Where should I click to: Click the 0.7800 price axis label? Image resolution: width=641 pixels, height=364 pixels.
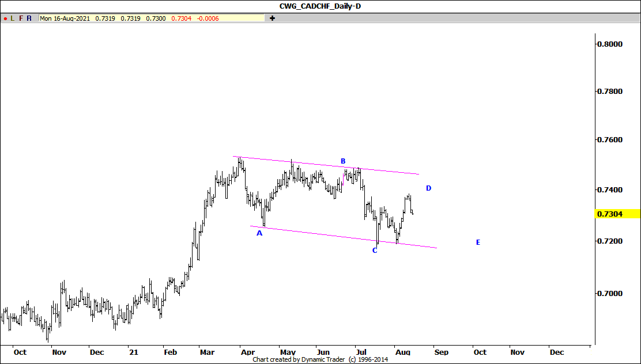click(x=610, y=91)
